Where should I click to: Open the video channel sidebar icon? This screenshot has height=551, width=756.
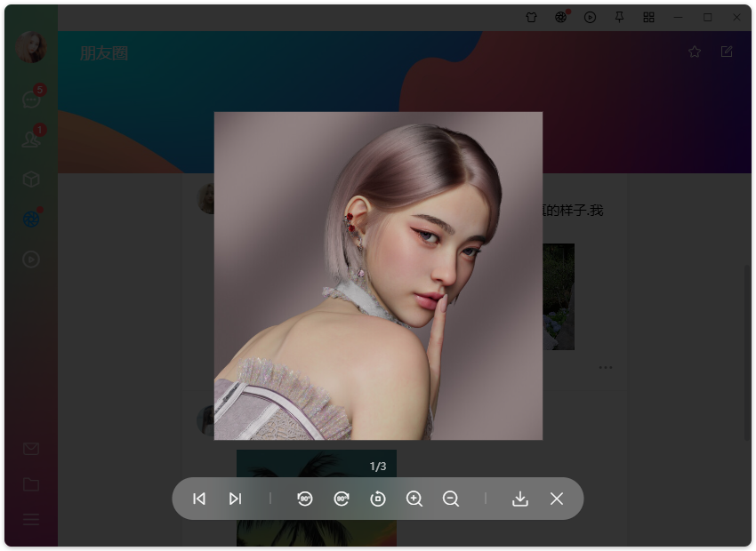(x=31, y=260)
